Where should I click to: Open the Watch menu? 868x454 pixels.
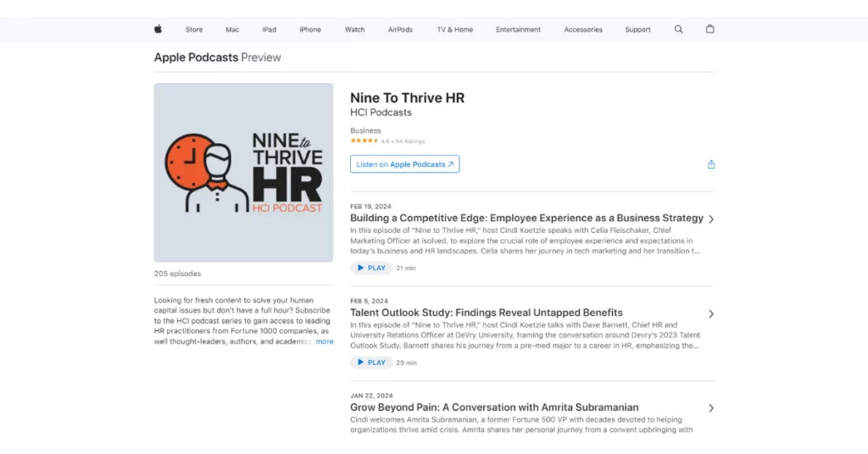coord(355,30)
